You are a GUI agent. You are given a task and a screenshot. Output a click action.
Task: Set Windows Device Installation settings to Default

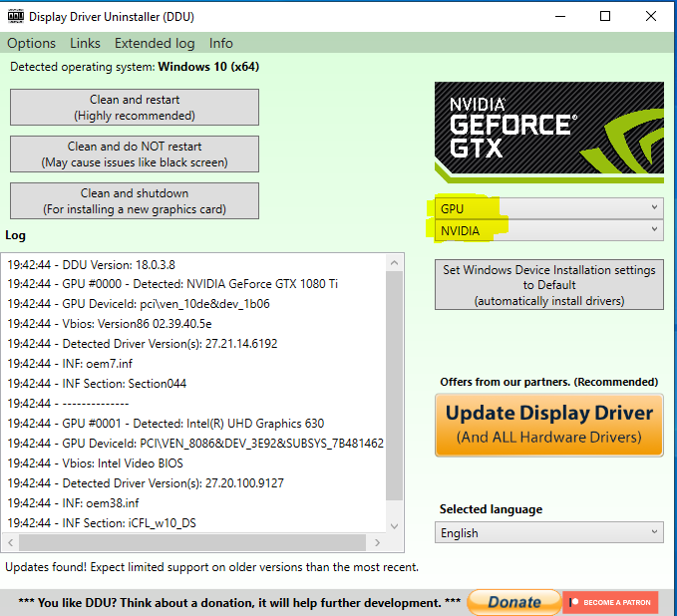(x=548, y=285)
